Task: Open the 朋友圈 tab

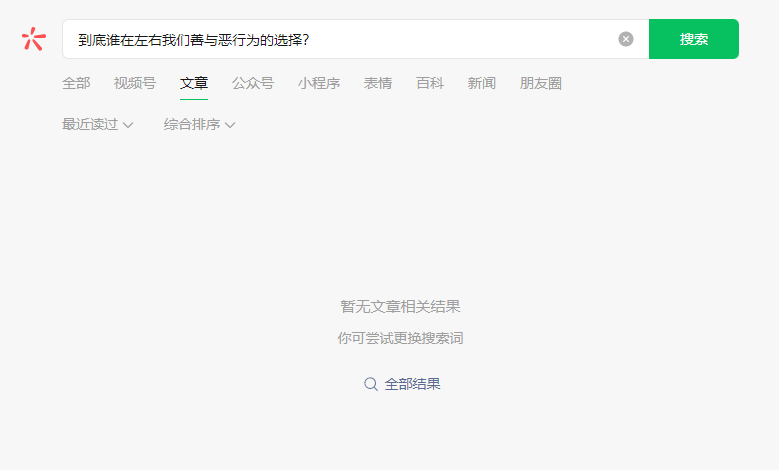Action: point(541,83)
